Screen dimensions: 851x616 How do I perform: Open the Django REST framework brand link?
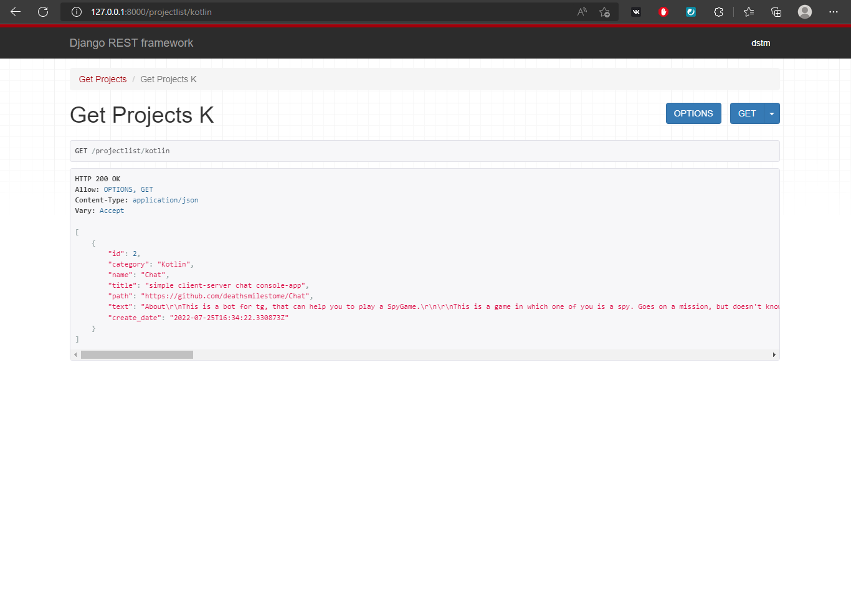pyautogui.click(x=131, y=43)
